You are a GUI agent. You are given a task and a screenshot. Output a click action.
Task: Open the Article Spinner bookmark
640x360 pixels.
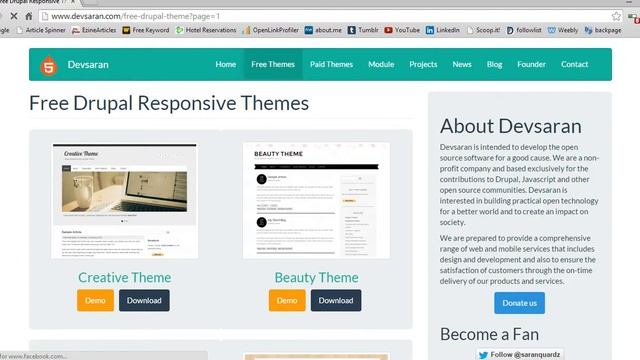pos(41,30)
